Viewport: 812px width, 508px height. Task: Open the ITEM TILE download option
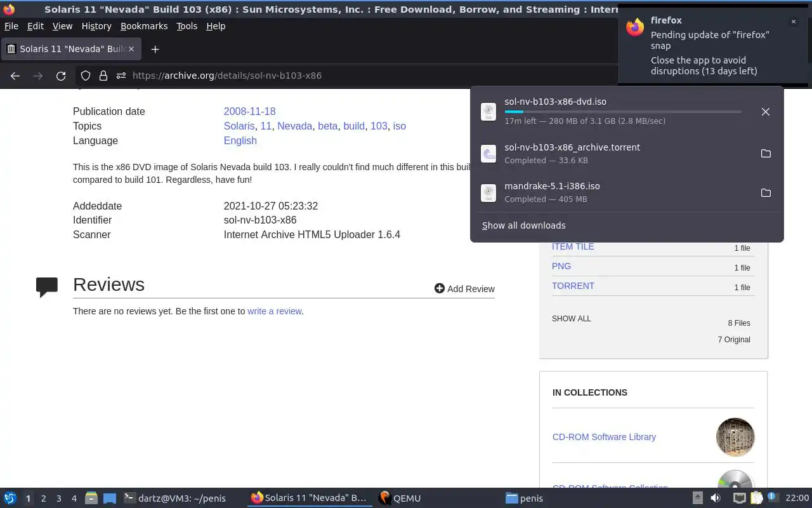(x=573, y=246)
